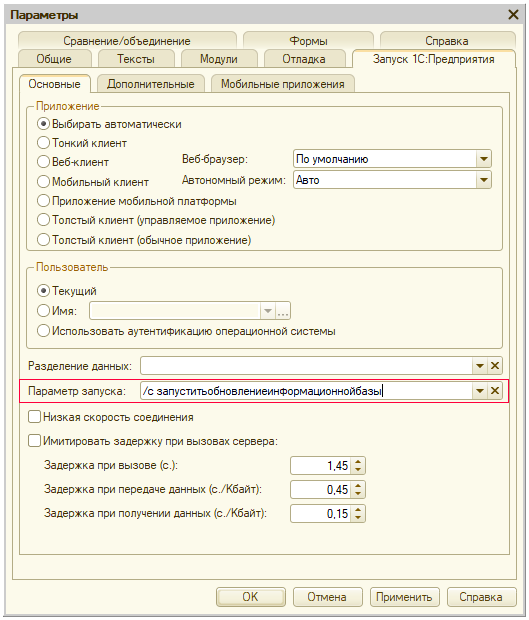
Task: Select the Основные sub-tab
Action: tap(55, 84)
